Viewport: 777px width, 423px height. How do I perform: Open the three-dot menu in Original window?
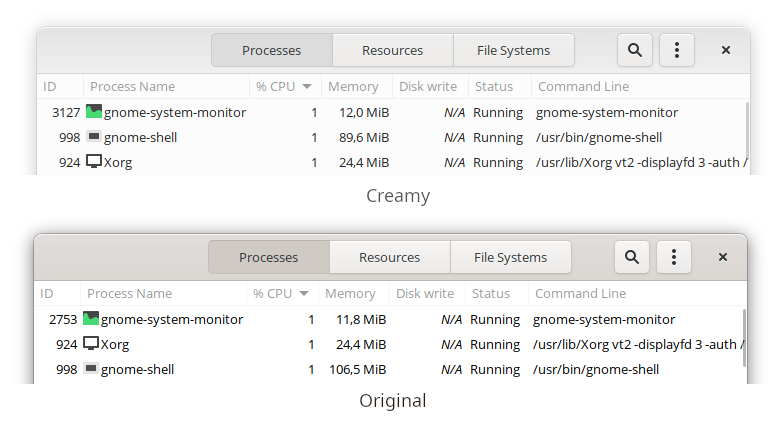click(674, 257)
